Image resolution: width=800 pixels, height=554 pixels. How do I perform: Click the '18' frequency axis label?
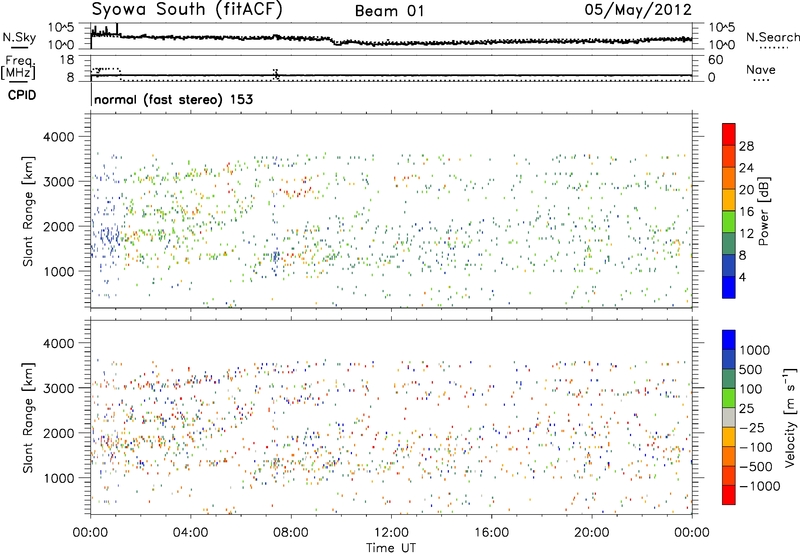click(x=67, y=60)
